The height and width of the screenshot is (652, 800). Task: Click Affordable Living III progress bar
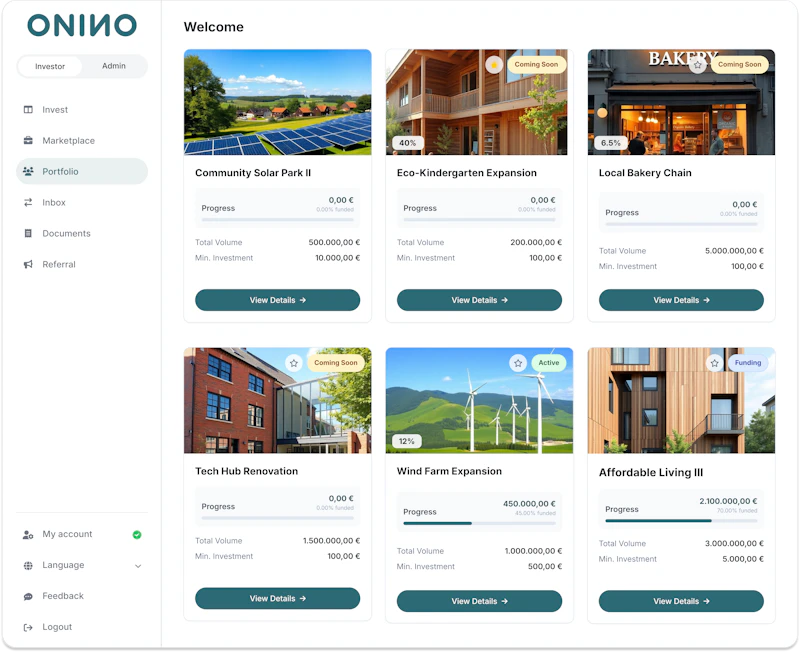pyautogui.click(x=681, y=520)
